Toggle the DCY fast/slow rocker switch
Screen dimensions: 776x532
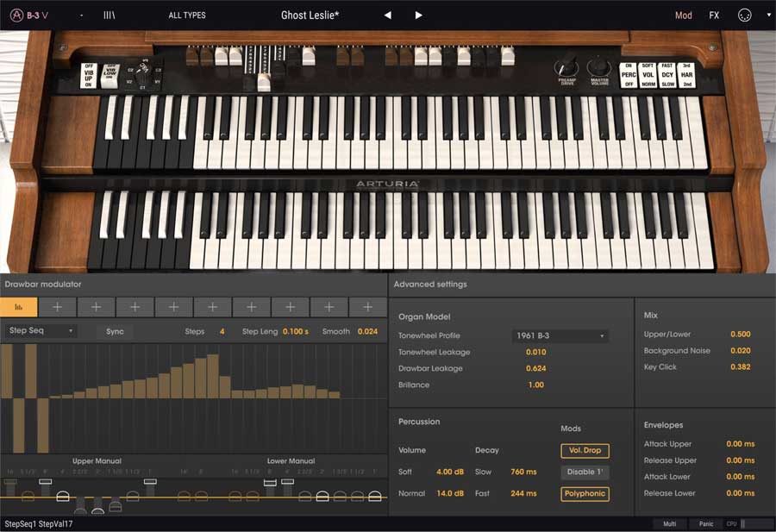point(667,75)
